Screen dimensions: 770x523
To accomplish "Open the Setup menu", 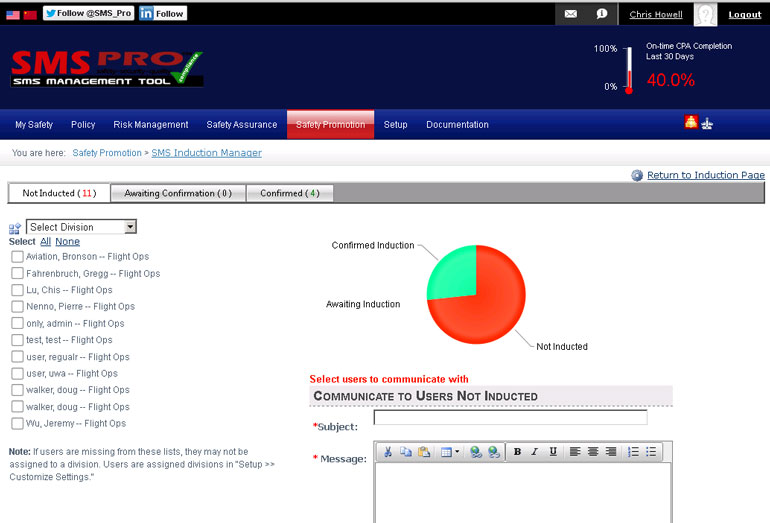I will pyautogui.click(x=395, y=125).
